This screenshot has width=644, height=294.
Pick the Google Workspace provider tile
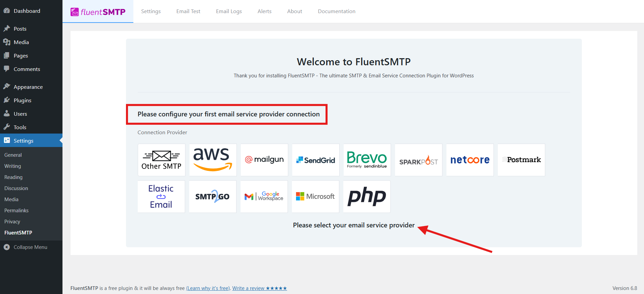[x=264, y=196]
